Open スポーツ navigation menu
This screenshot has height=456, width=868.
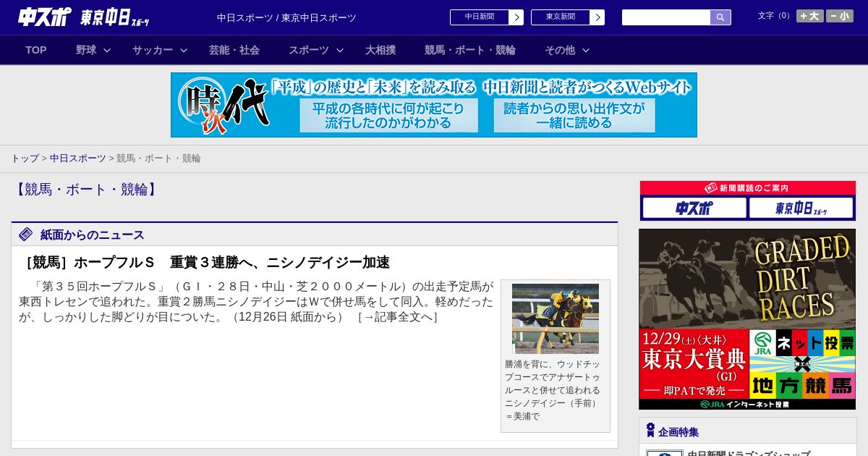[309, 50]
